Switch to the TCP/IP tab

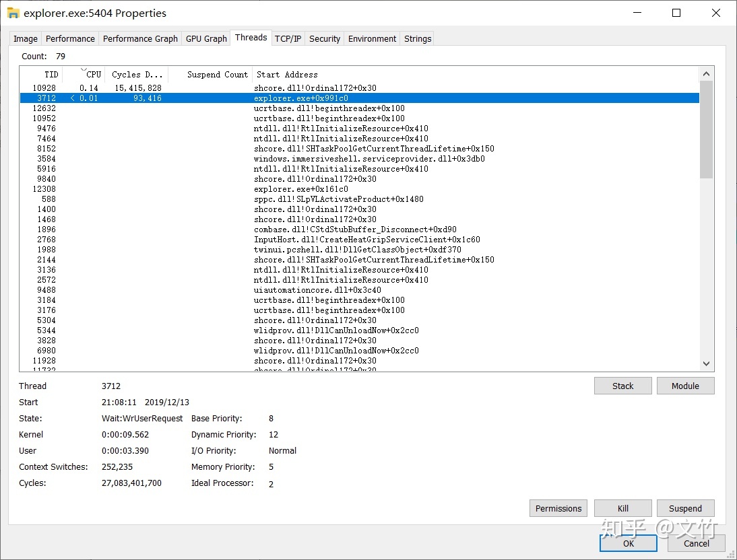[x=288, y=38]
